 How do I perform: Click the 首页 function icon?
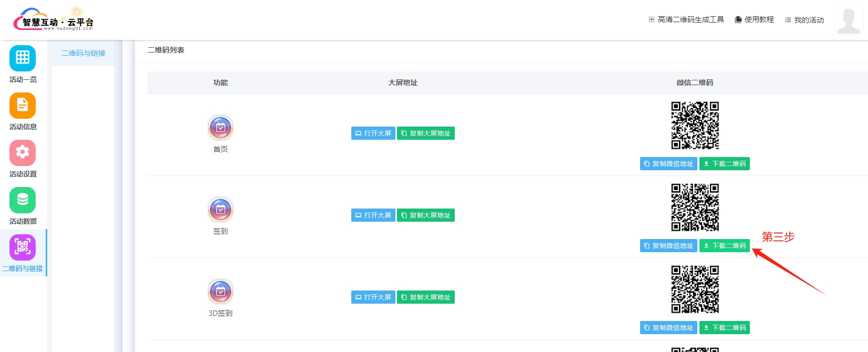click(x=221, y=128)
